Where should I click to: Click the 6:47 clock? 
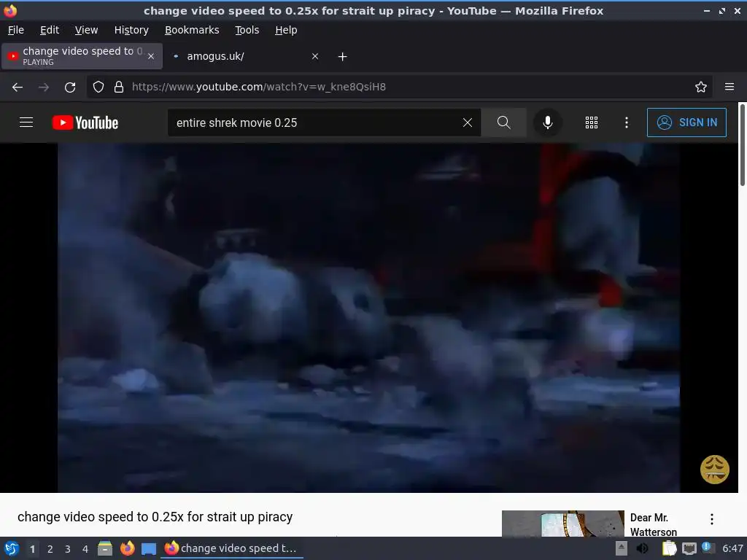(732, 548)
